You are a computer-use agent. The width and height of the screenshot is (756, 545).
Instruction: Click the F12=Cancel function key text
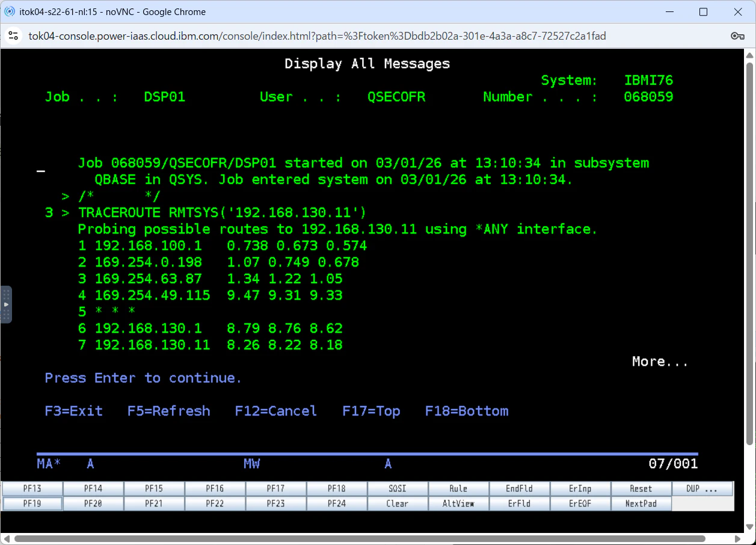pos(275,411)
